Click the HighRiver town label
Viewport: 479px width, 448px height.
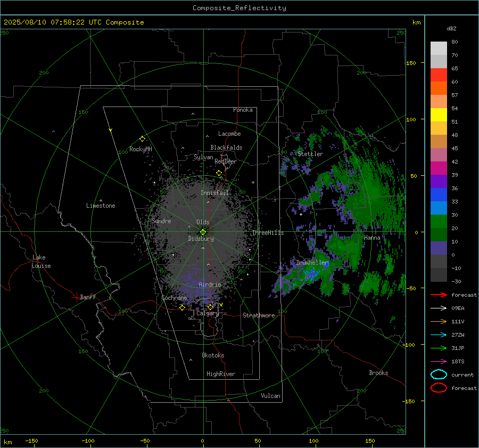click(220, 374)
